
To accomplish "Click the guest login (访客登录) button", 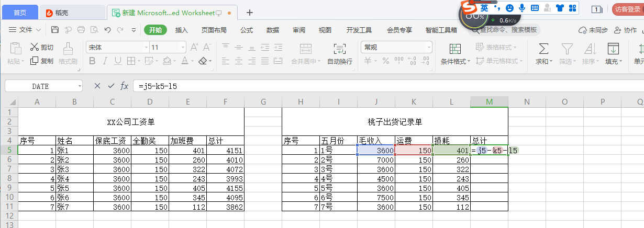I will tap(627, 9).
